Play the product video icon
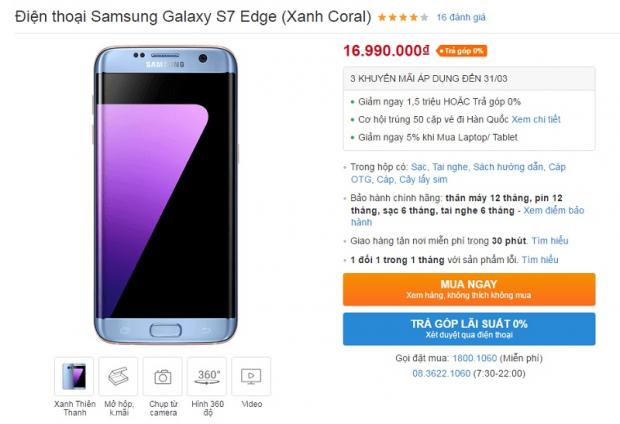620x424 pixels. [250, 376]
